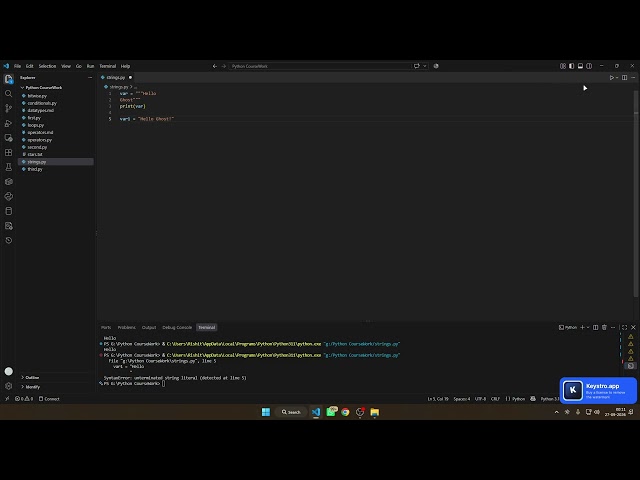Image resolution: width=640 pixels, height=480 pixels.
Task: Open the Extensions view
Action: (9, 152)
